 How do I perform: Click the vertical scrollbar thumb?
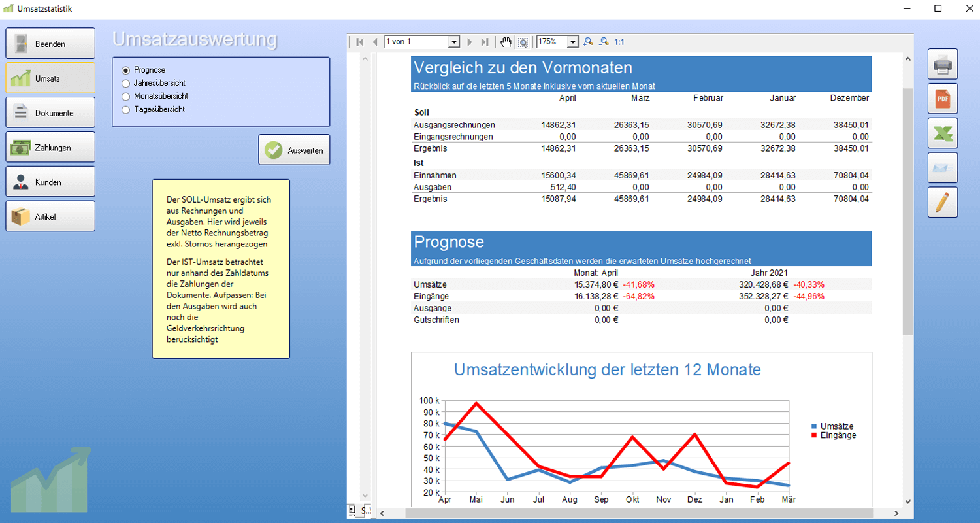pos(908,211)
